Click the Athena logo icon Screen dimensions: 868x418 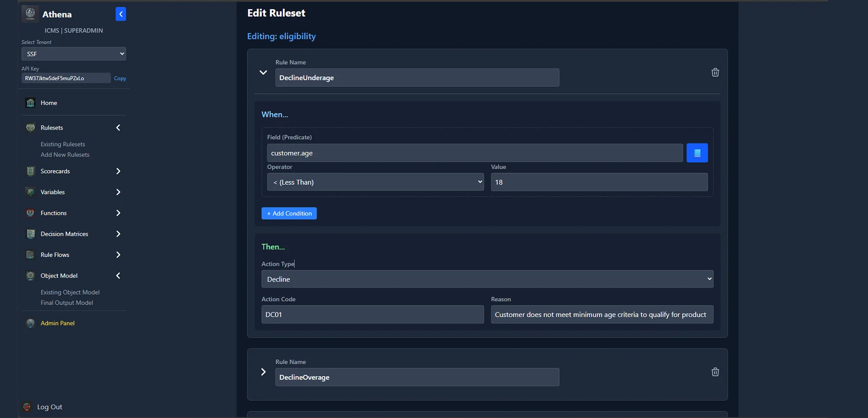click(x=30, y=14)
